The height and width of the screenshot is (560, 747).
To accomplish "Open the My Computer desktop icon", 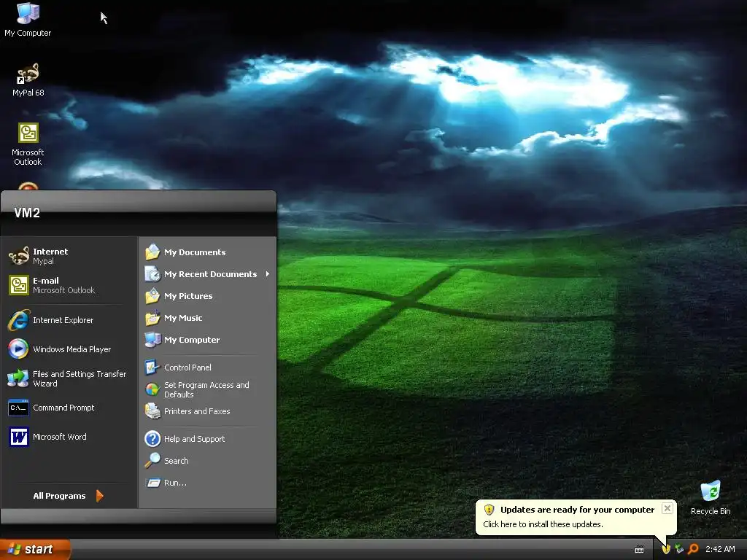I will tap(28, 20).
